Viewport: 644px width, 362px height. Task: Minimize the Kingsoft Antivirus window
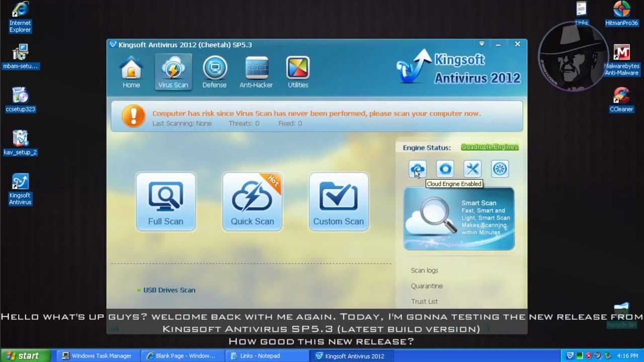498,44
